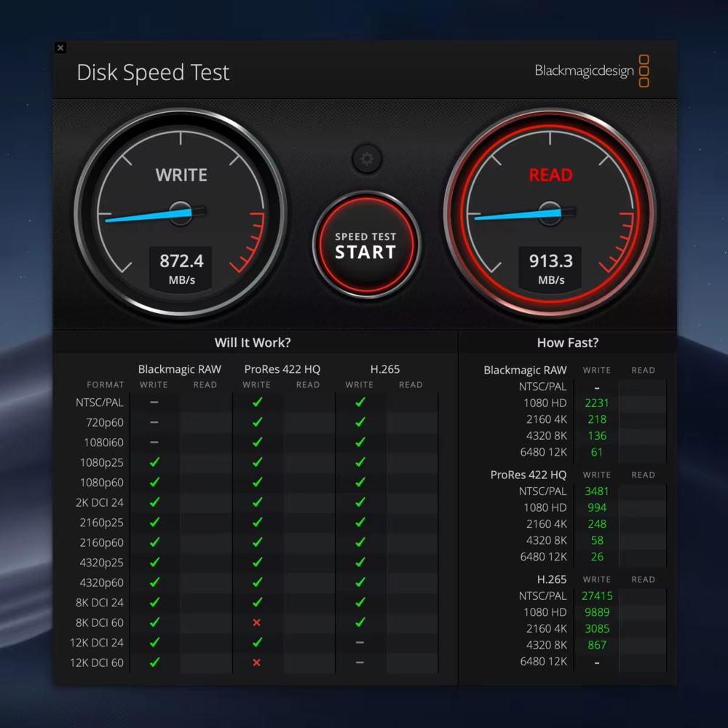Open the settings gear above Start button
Viewport: 728px width, 728px height.
367,159
